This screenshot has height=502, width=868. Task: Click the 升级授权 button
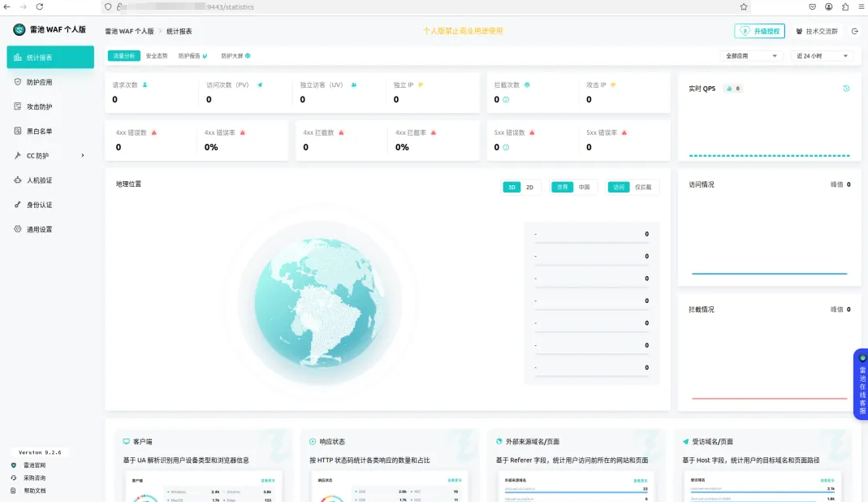coord(759,31)
